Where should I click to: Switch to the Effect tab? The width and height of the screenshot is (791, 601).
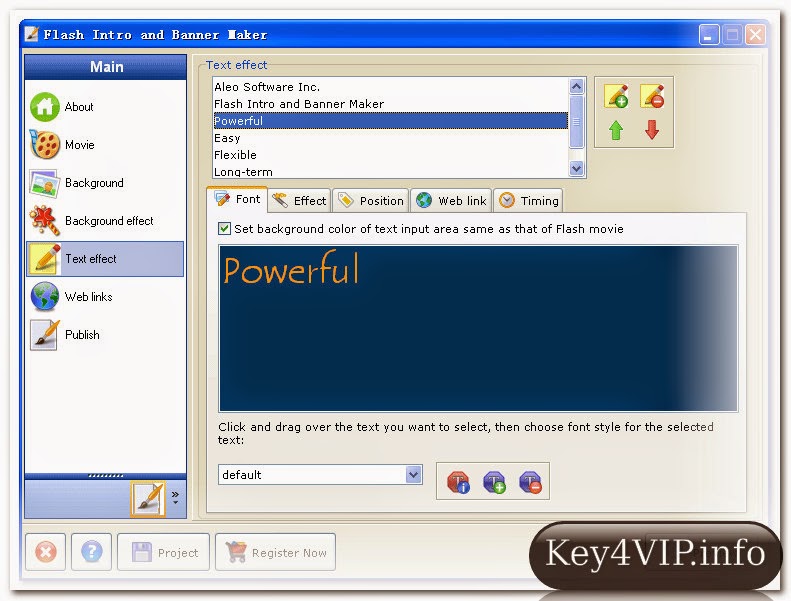click(299, 200)
